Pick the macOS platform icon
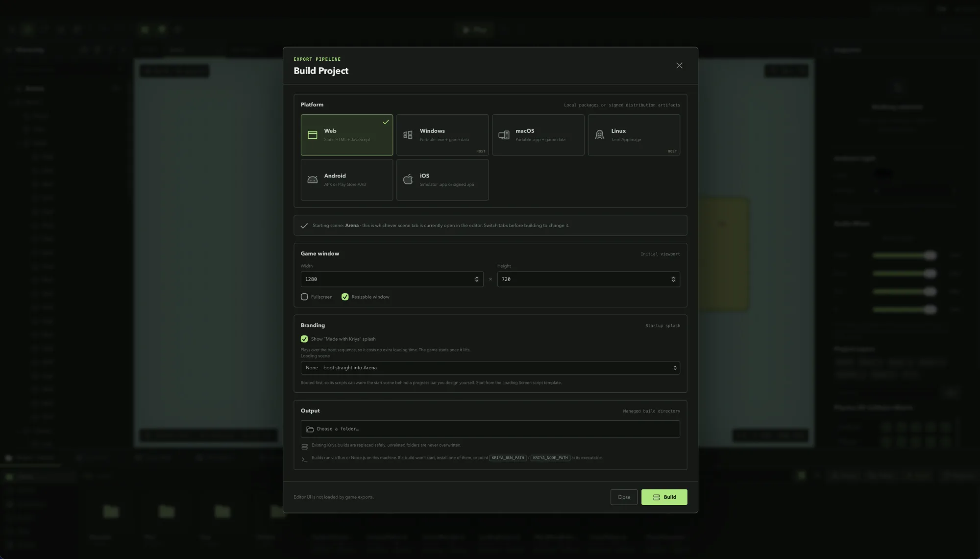Screen dimensions: 980x559 [x=504, y=135]
